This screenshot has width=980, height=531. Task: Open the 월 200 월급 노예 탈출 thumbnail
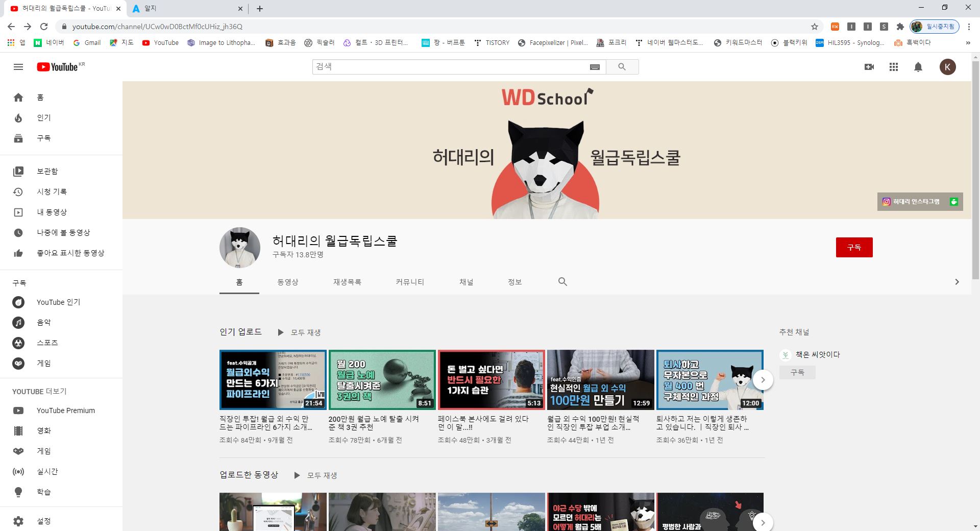382,380
